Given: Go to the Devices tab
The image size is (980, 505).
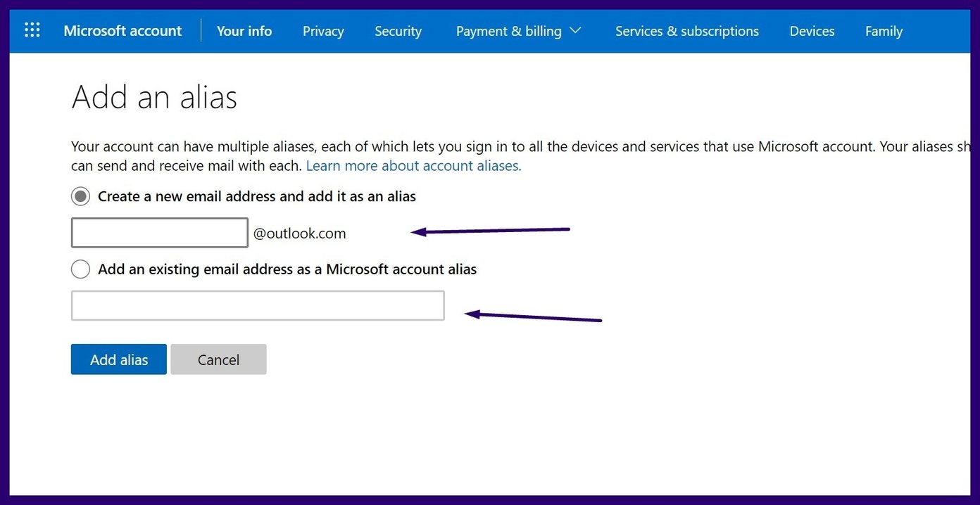Looking at the screenshot, I should [812, 31].
